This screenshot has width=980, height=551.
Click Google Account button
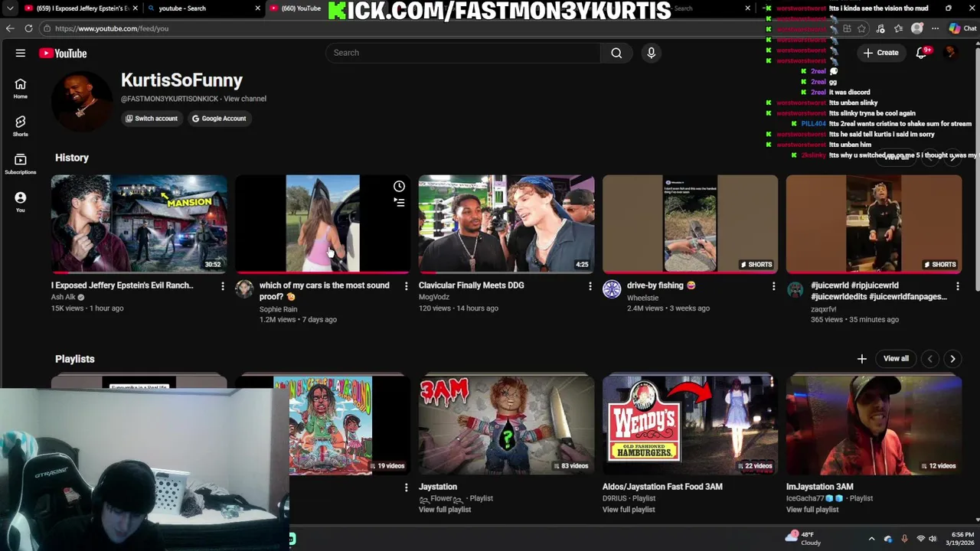219,119
